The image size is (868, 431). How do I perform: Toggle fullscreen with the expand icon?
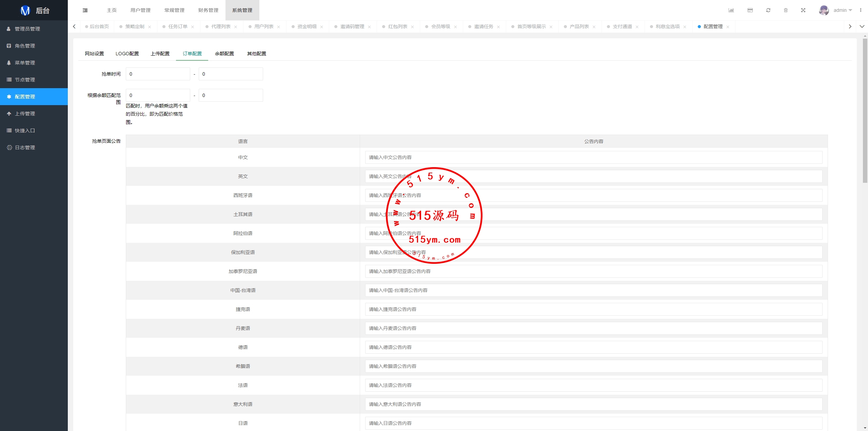click(803, 10)
